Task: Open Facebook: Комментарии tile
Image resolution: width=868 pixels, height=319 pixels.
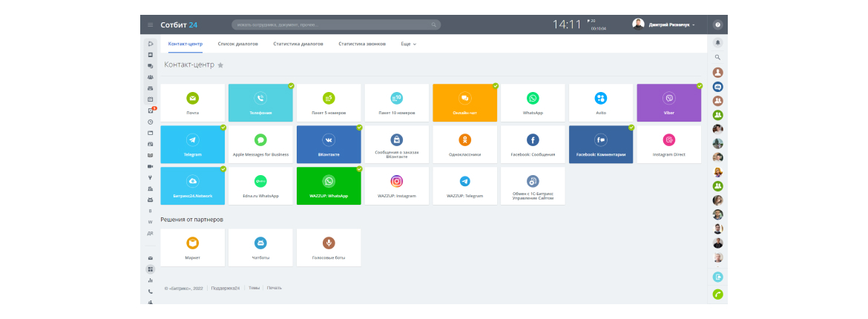Action: [601, 145]
